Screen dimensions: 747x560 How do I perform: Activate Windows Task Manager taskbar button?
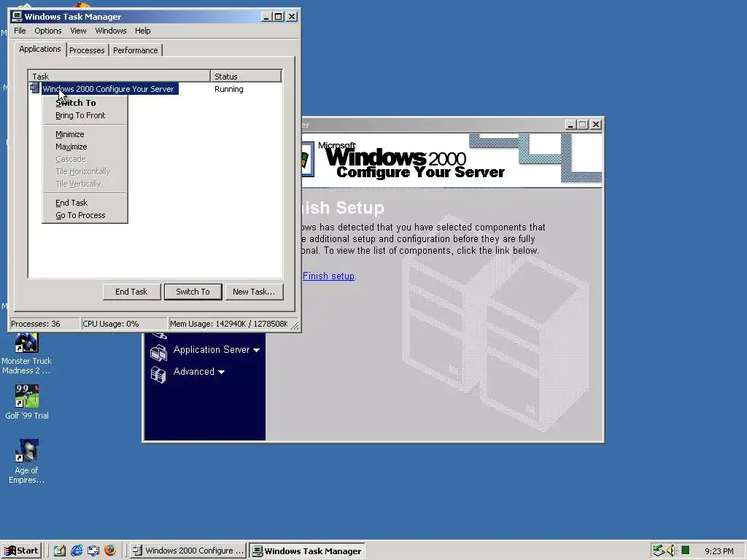[x=307, y=551]
